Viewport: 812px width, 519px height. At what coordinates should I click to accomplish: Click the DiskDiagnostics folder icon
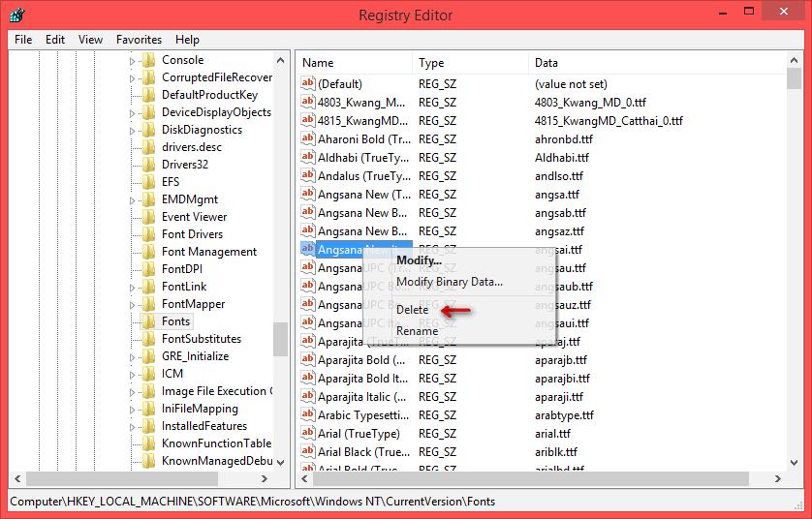click(x=148, y=130)
